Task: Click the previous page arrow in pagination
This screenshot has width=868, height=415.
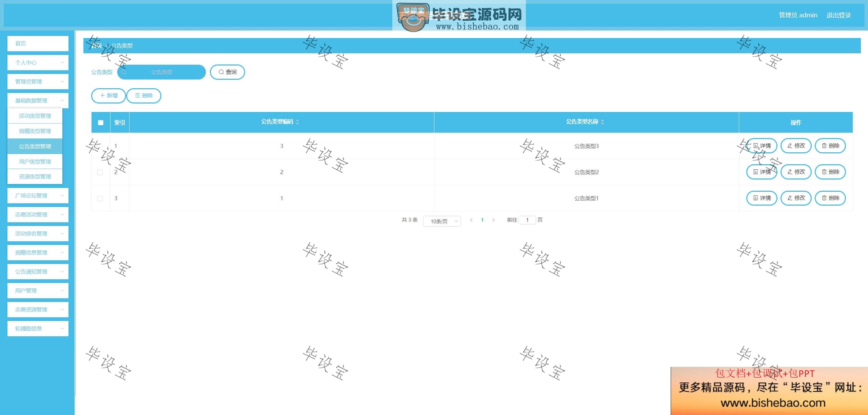Action: click(x=471, y=220)
